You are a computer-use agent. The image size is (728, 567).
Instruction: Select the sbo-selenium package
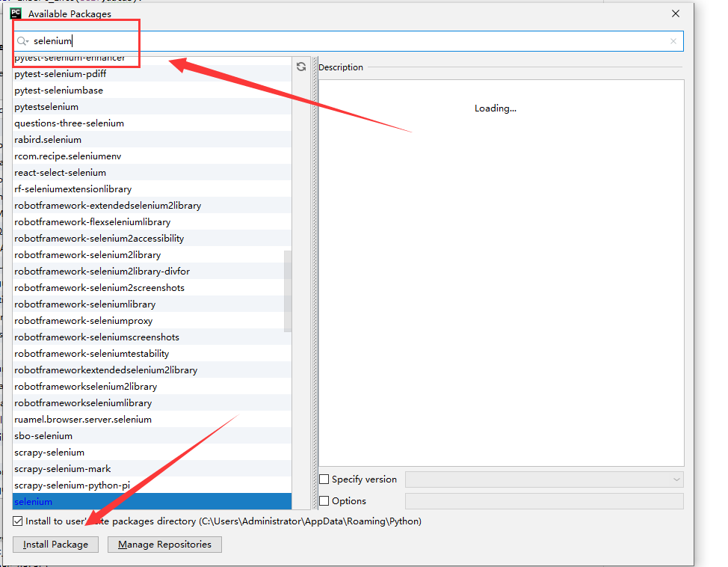pyautogui.click(x=152, y=435)
